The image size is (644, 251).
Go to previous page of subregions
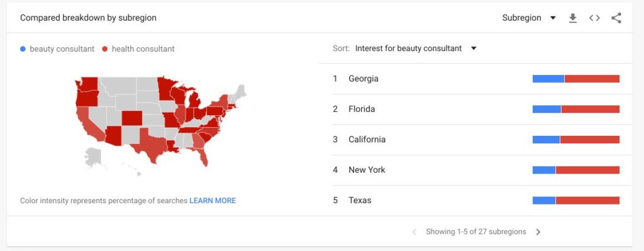coord(414,232)
